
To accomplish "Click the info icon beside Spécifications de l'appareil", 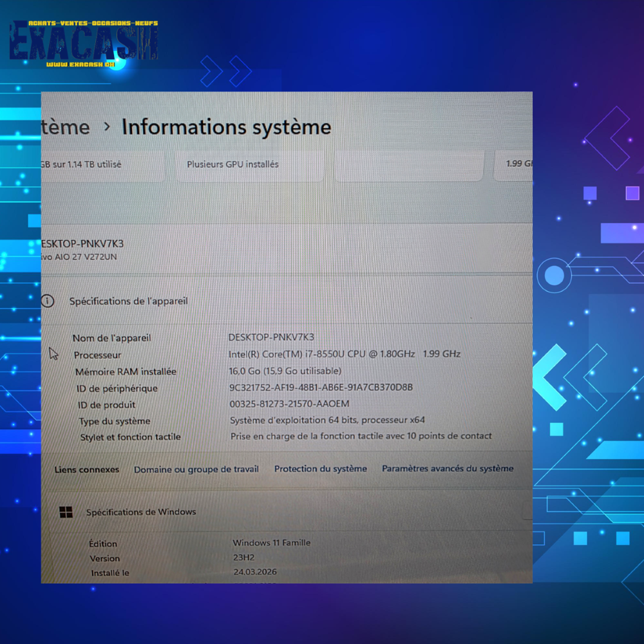I will click(x=48, y=301).
